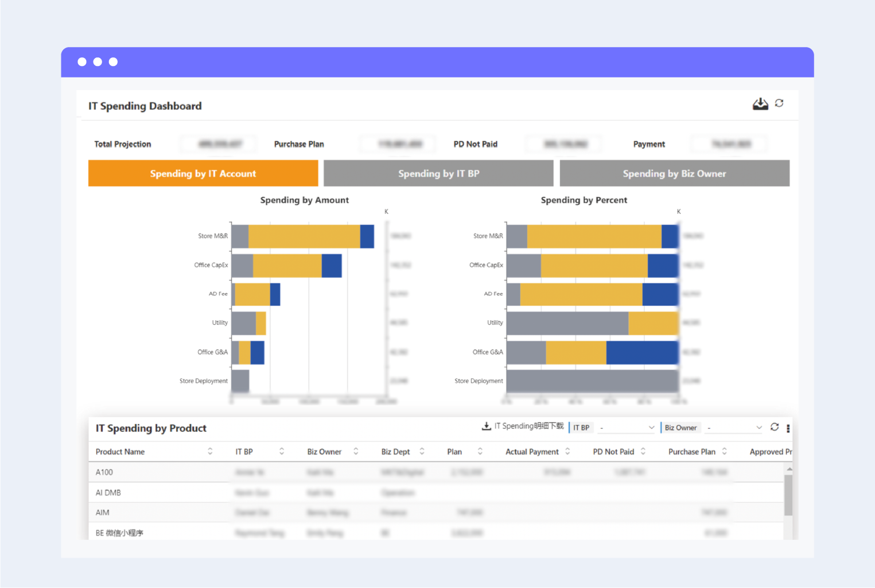Click the Store M&R yellow bar segment
The image size is (875, 588).
pyautogui.click(x=304, y=236)
